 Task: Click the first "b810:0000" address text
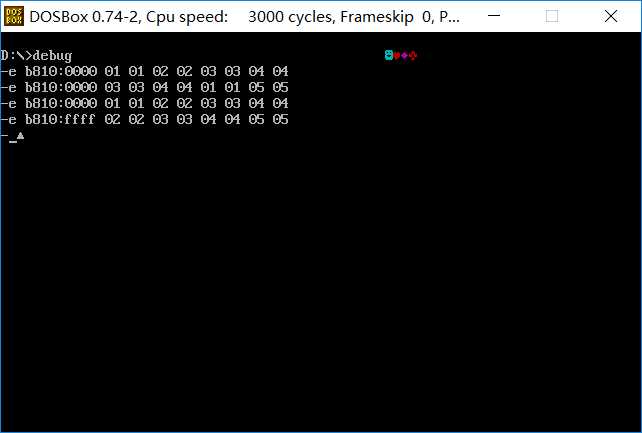click(x=61, y=72)
